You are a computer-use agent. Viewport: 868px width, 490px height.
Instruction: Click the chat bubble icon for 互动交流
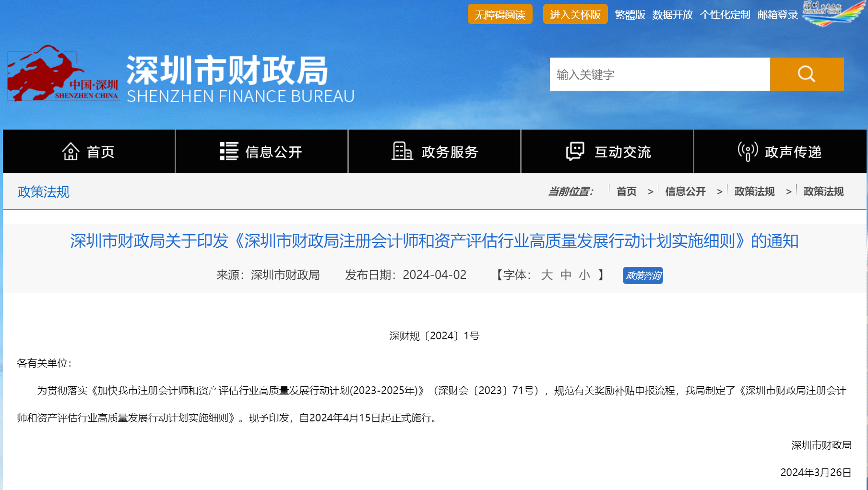pyautogui.click(x=575, y=151)
